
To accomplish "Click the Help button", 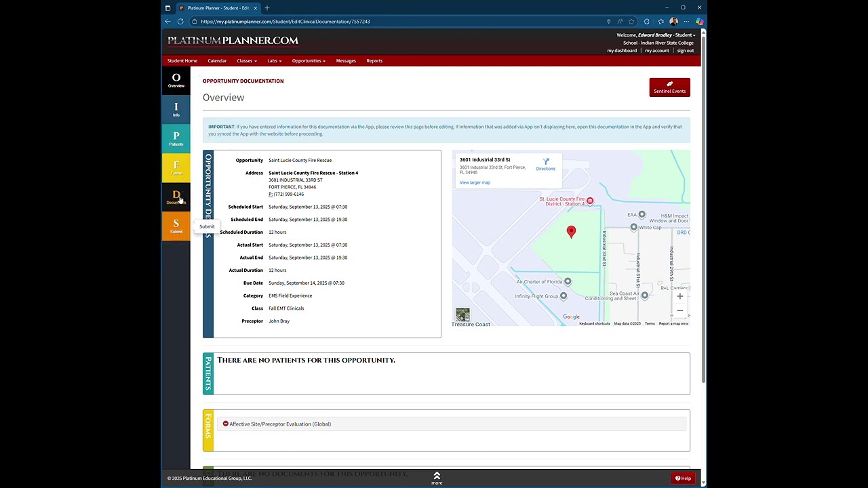I will pyautogui.click(x=683, y=479).
